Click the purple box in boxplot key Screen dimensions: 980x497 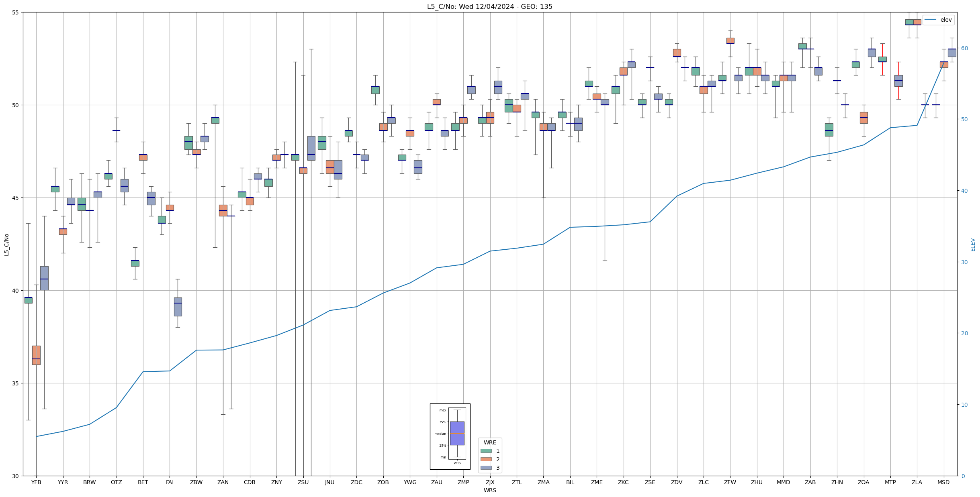pos(457,433)
